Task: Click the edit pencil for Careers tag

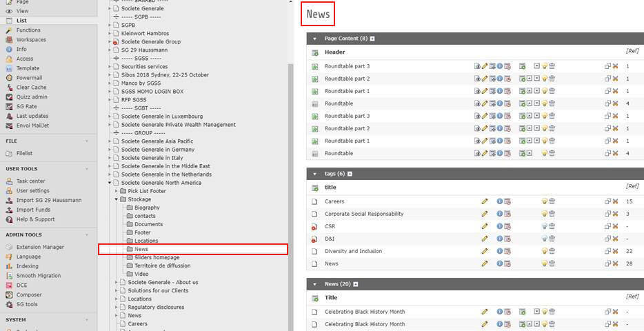Action: (485, 201)
